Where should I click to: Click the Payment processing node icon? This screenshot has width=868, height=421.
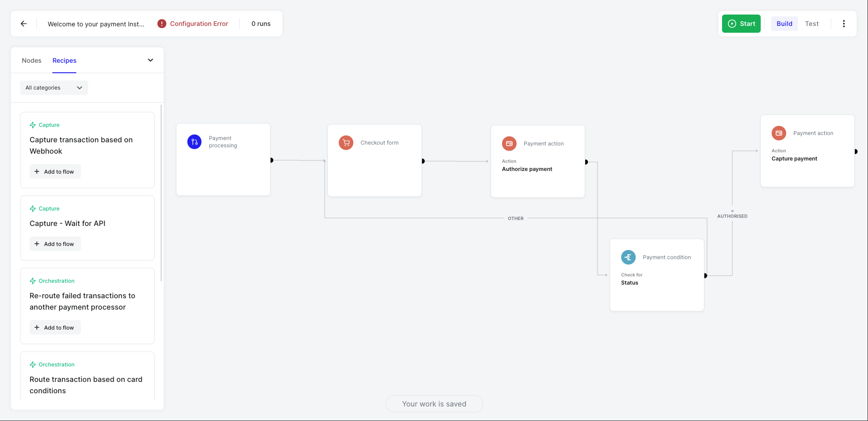coord(194,141)
